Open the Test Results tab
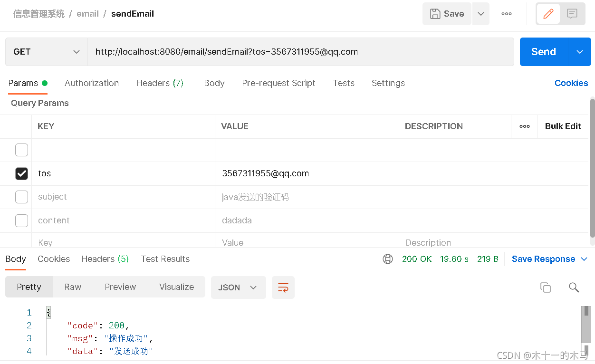This screenshot has height=364, width=595. click(x=165, y=259)
